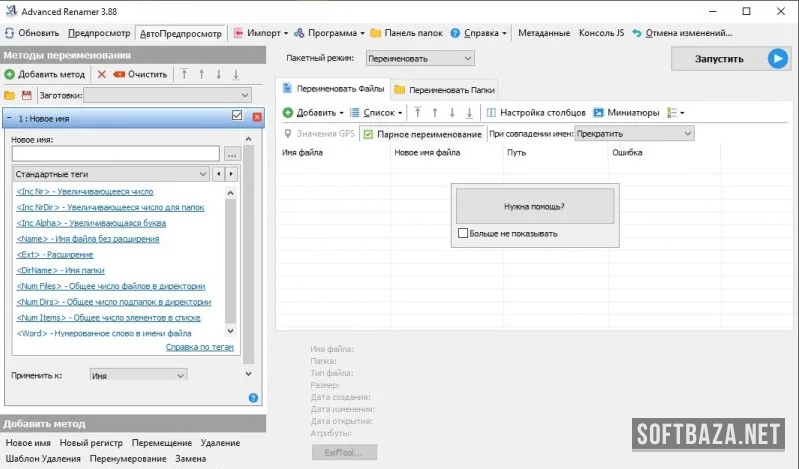
Task: Switch to the Переименовать Папки tab
Action: (x=442, y=89)
